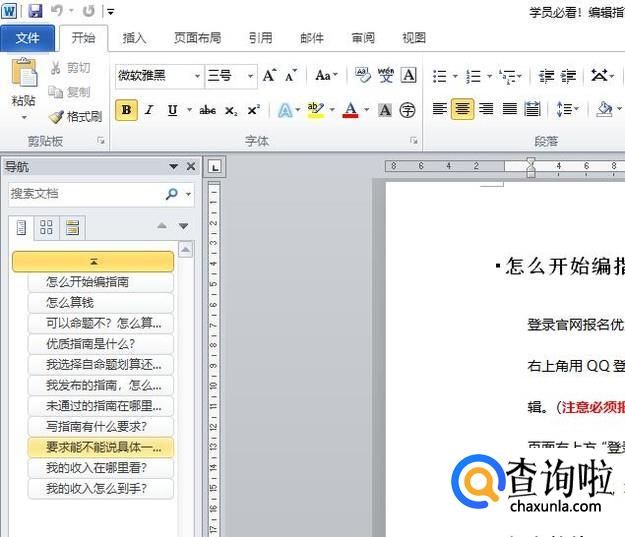This screenshot has width=625, height=537.
Task: Click the Clear Formatting icon
Action: pos(362,75)
